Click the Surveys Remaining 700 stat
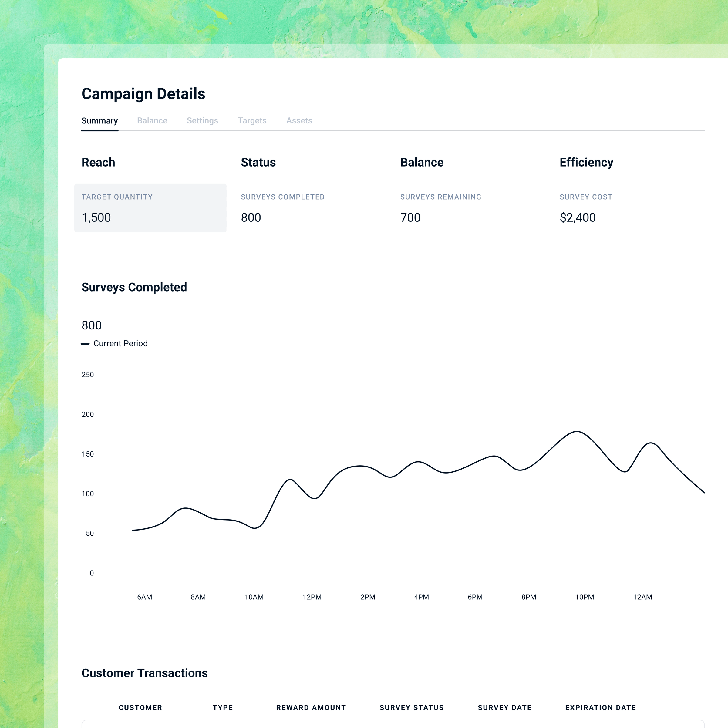 click(x=440, y=207)
